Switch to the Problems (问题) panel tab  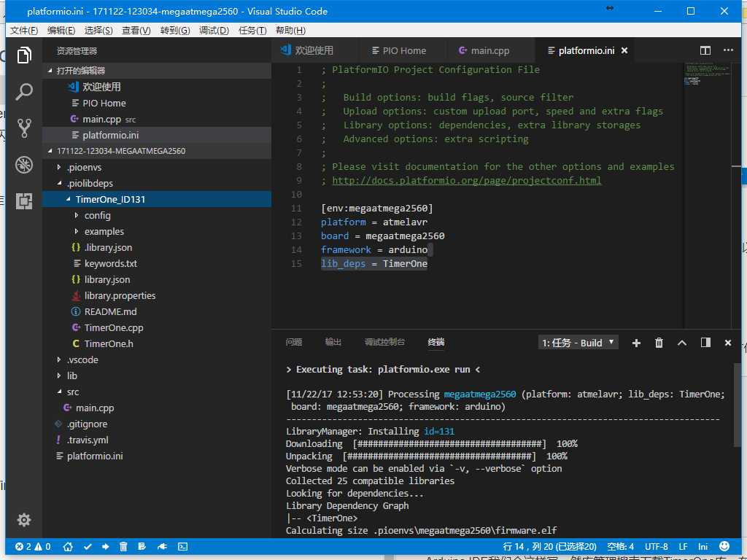[x=294, y=342]
